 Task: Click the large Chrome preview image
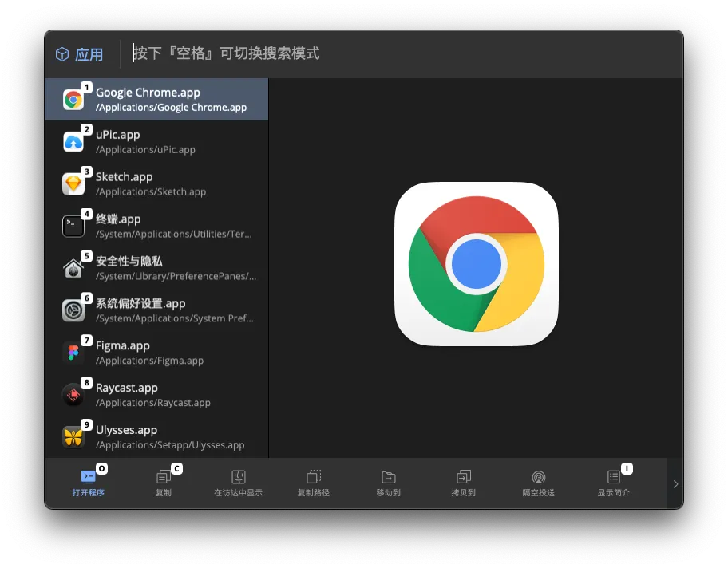tap(477, 263)
